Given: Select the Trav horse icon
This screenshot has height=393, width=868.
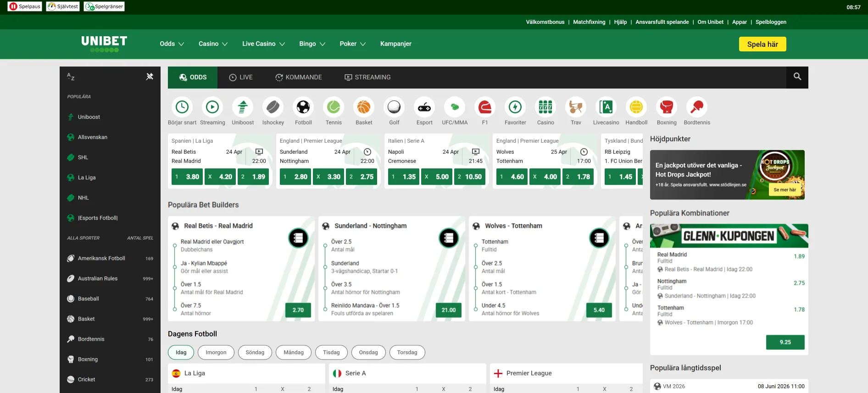Looking at the screenshot, I should pyautogui.click(x=576, y=107).
